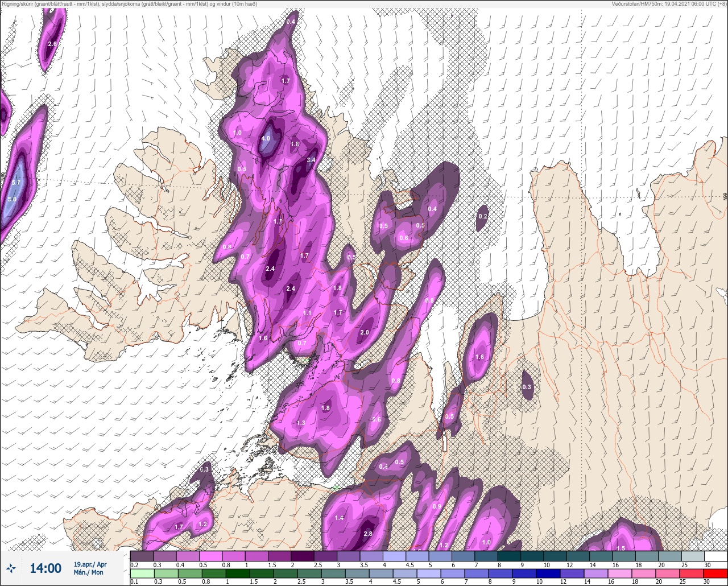Select the lavender upper legend swatch at 4
Image resolution: width=728 pixels, height=586 pixels.
(394, 556)
